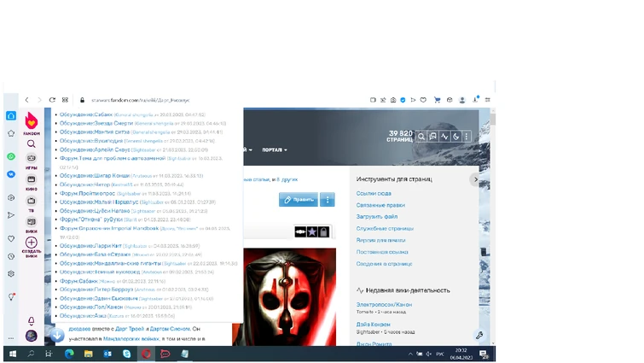The width and height of the screenshot is (644, 363).
Task: Open Обсуждение:Мандалорианские гиганты link
Action: pos(110,263)
